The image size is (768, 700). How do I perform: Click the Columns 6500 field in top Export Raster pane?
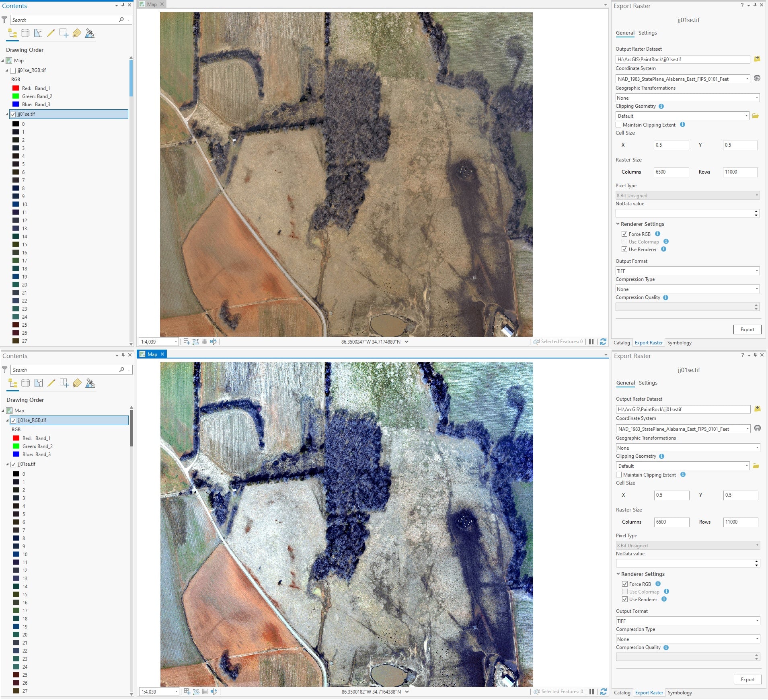click(671, 172)
